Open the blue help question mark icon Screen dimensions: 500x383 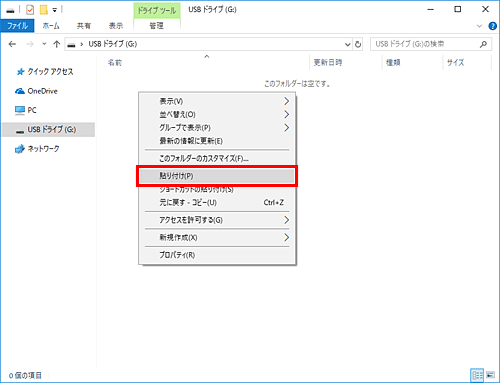[492, 26]
